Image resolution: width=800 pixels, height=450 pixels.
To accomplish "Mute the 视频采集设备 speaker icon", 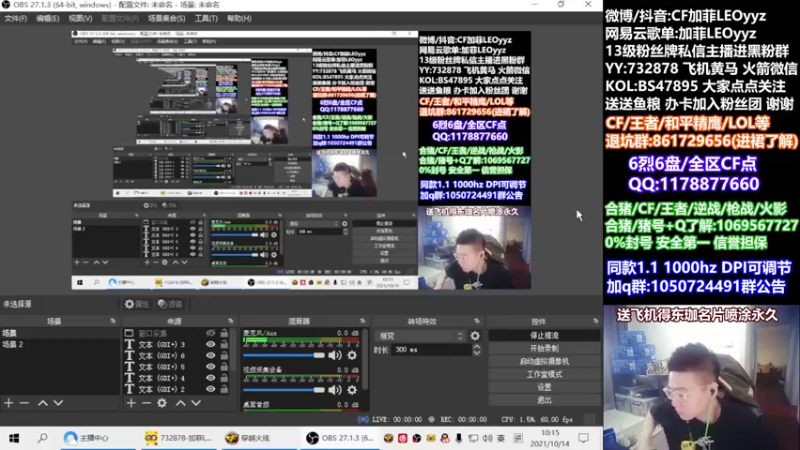I will pos(335,390).
